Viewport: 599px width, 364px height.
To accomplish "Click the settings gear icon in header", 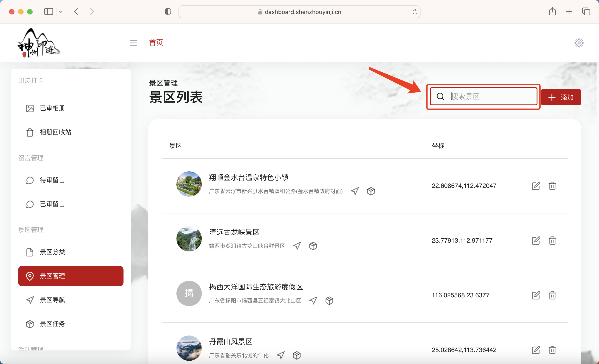I will click(x=579, y=43).
